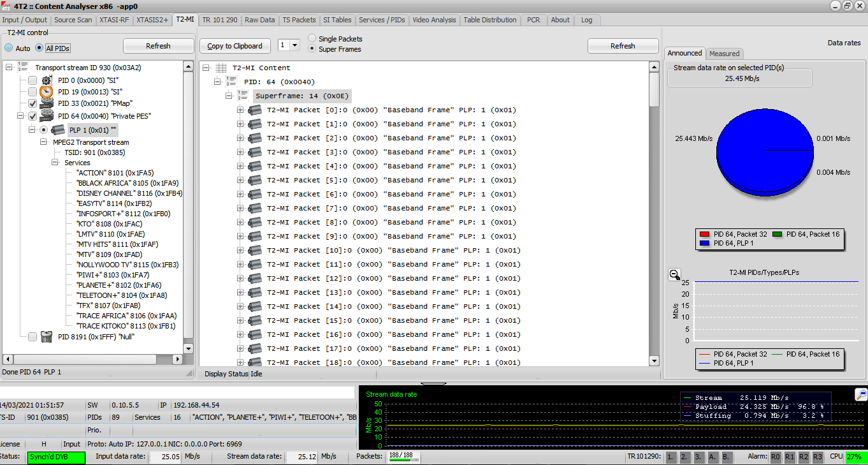Click the zoom-out magnifier in T2-MI PIDs chart
This screenshot has width=868, height=465.
click(x=674, y=274)
